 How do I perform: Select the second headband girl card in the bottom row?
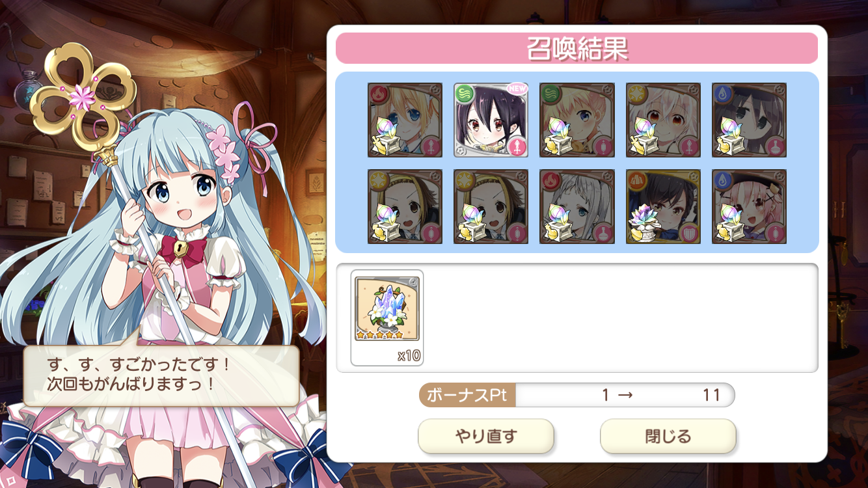point(491,206)
